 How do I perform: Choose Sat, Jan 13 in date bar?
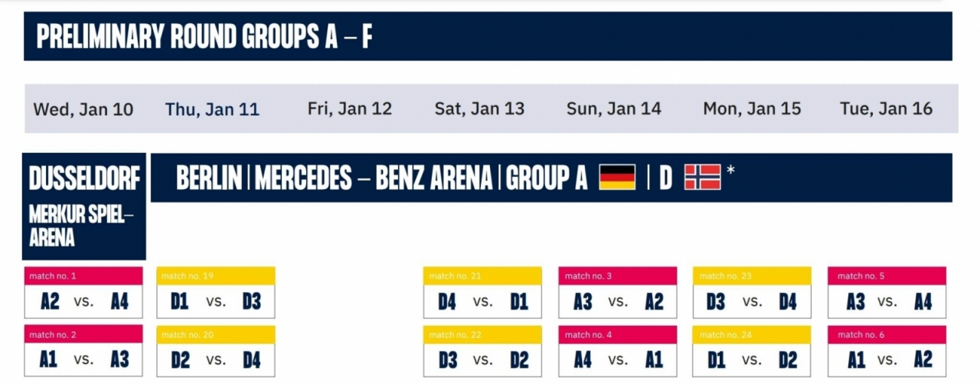(479, 109)
